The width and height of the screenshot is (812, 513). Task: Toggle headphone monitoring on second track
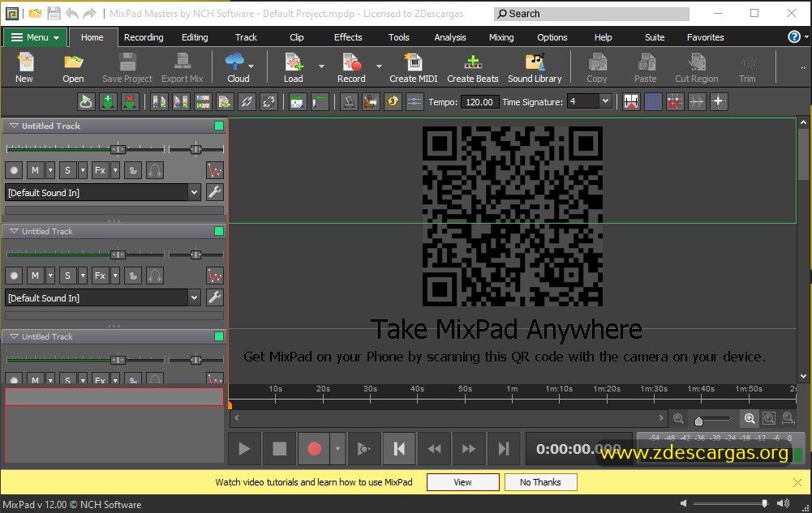(x=155, y=276)
